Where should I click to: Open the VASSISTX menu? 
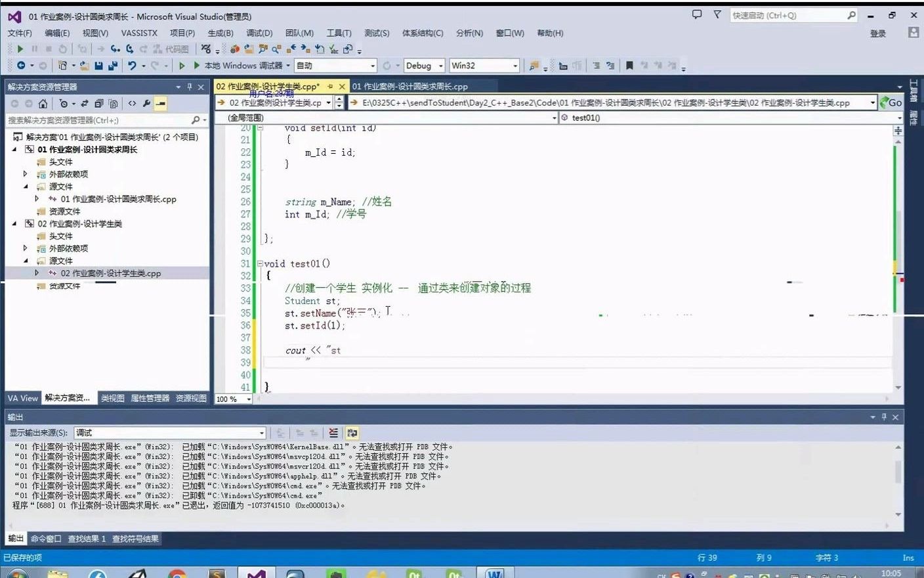click(x=139, y=33)
